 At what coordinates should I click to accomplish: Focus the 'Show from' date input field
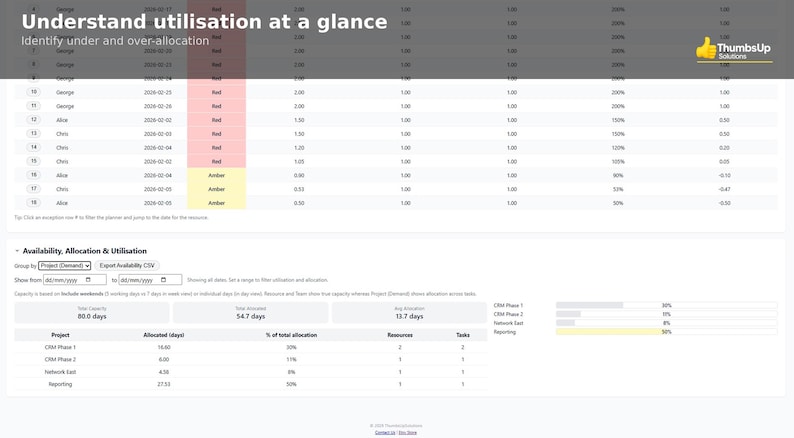click(x=75, y=280)
